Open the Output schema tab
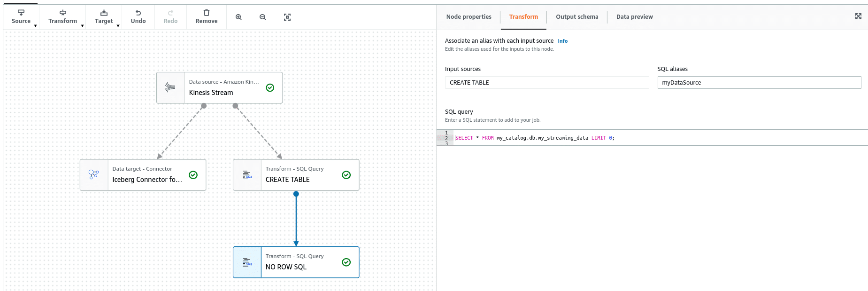This screenshot has width=868, height=291. tap(577, 17)
